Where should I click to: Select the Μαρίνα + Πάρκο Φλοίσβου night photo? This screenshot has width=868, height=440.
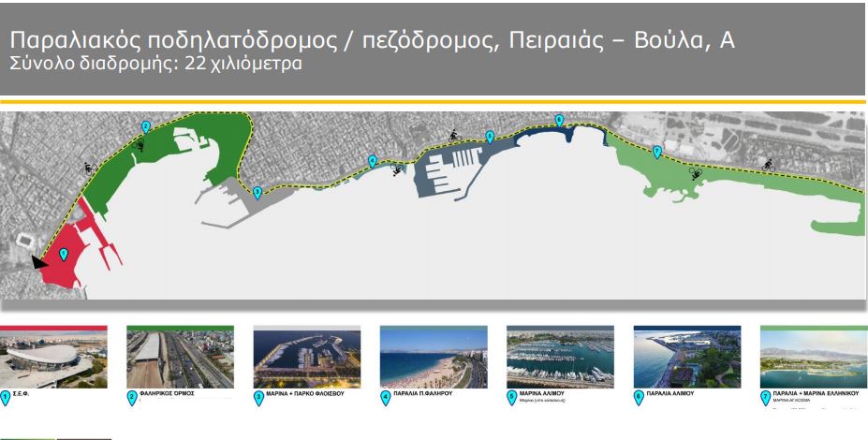click(307, 359)
